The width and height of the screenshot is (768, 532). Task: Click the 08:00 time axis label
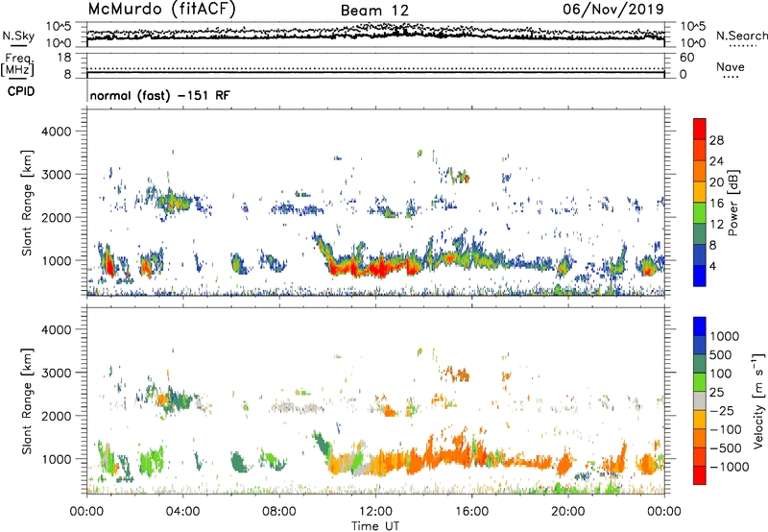278,512
